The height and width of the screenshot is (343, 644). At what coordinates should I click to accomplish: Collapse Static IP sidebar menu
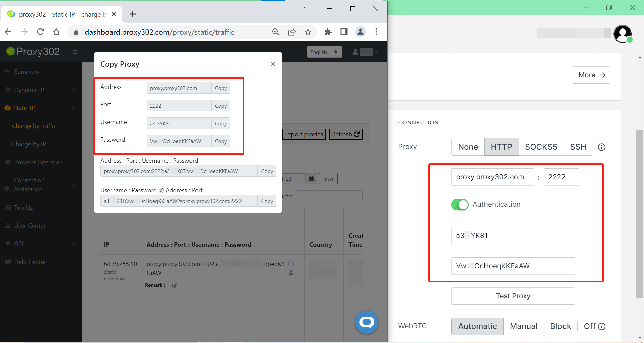41,108
